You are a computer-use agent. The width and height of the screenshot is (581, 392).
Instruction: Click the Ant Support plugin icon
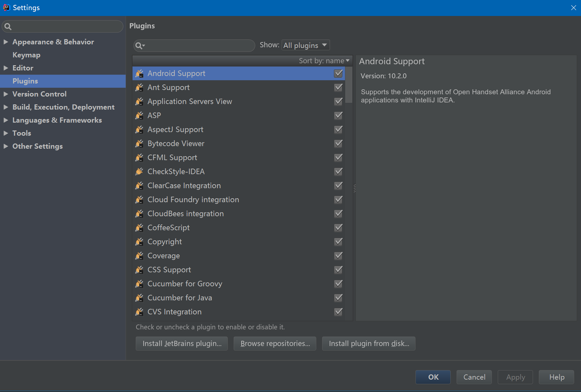139,88
